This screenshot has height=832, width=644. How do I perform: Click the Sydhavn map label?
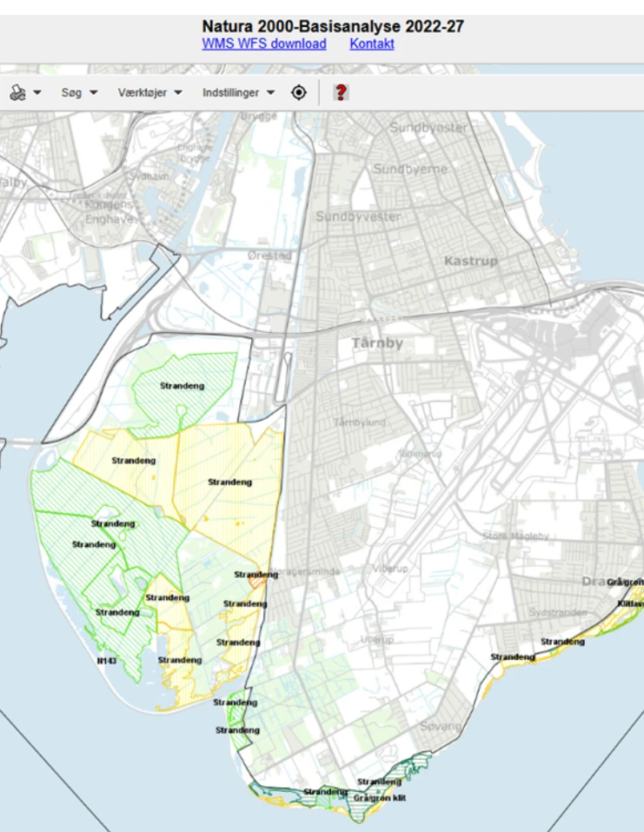150,176
